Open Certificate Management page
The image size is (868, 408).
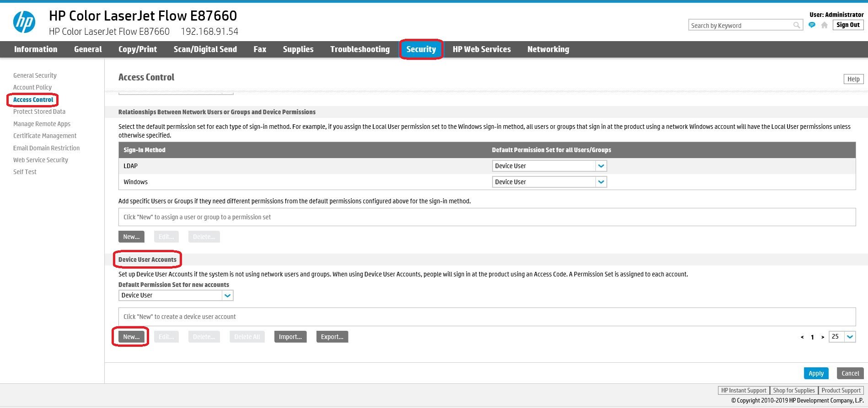[45, 136]
